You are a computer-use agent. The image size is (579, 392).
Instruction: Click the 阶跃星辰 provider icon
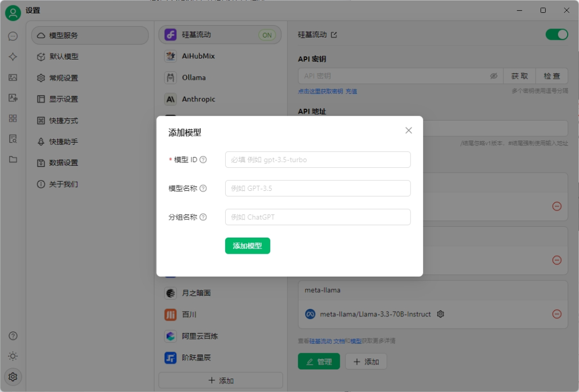click(x=170, y=358)
